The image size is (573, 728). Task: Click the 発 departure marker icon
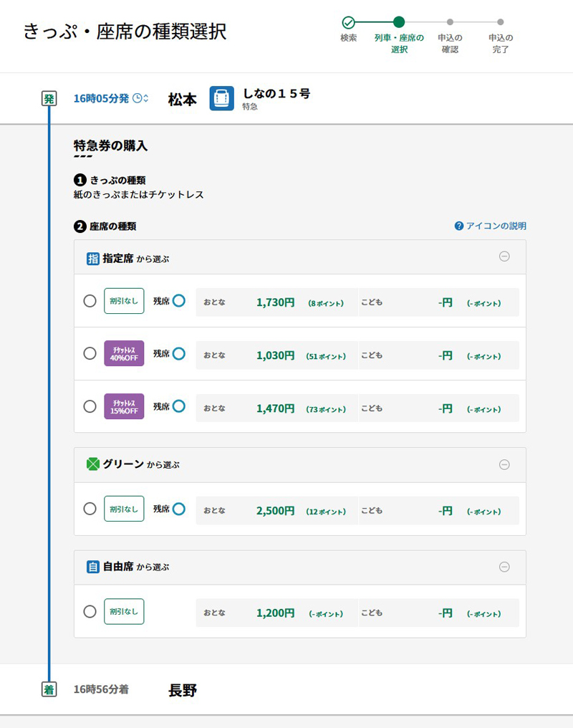[x=49, y=99]
